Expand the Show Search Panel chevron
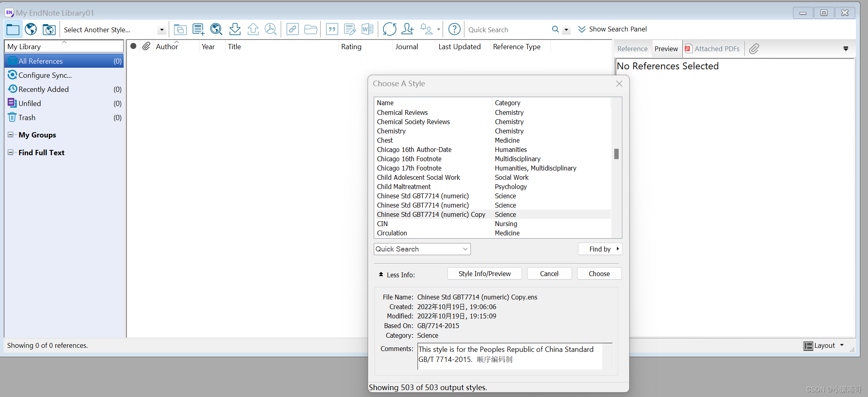868x397 pixels. coord(582,29)
